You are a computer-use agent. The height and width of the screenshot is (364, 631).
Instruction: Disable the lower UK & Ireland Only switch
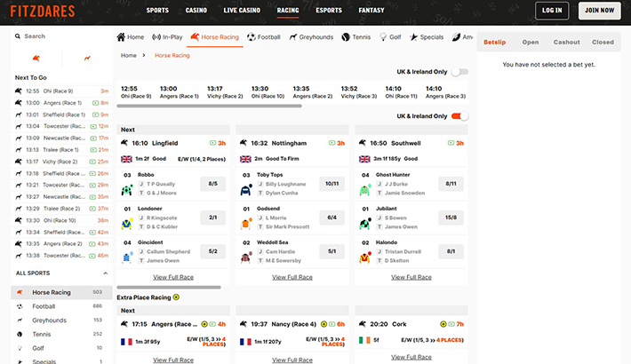[x=459, y=116]
